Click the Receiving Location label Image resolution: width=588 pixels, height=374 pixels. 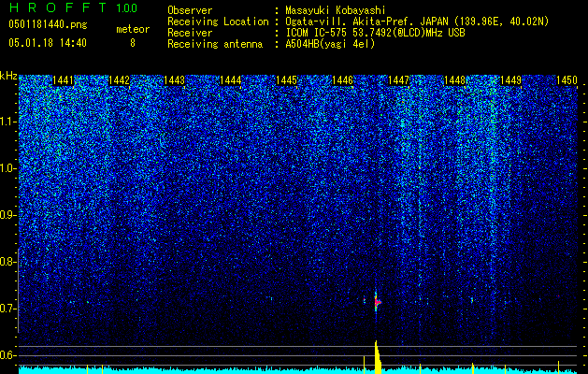pos(218,22)
